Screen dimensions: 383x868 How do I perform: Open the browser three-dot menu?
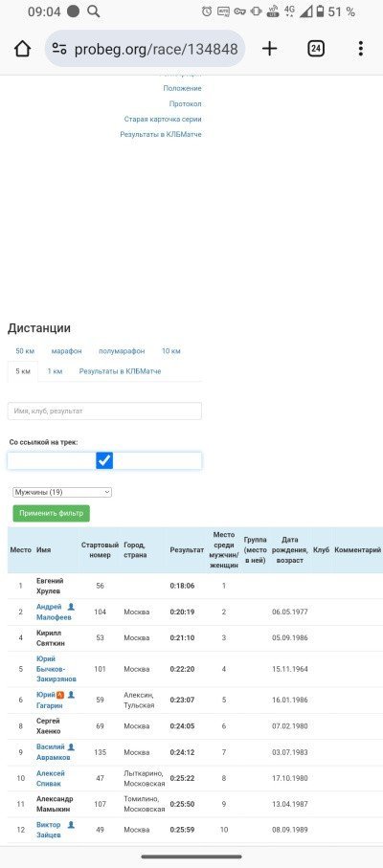(x=360, y=49)
